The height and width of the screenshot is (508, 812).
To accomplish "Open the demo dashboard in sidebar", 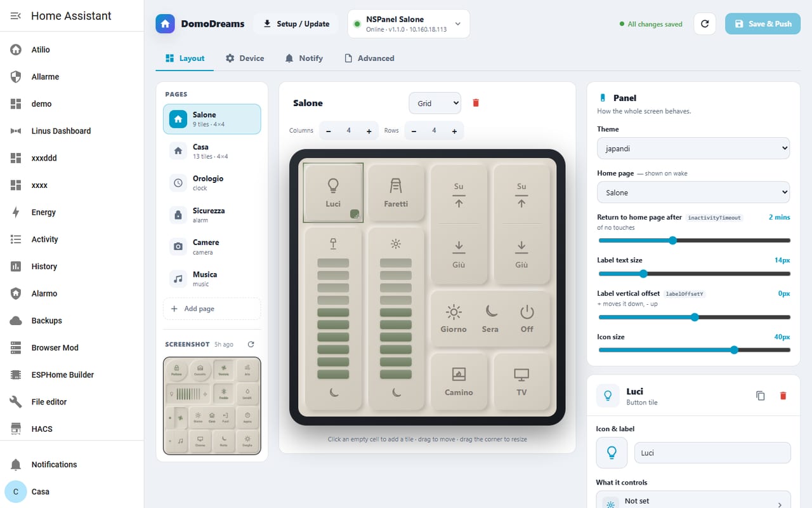I will 72,104.
